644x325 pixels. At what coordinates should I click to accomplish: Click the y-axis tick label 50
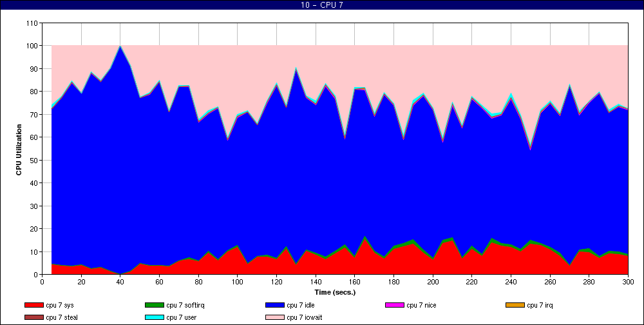click(35, 161)
